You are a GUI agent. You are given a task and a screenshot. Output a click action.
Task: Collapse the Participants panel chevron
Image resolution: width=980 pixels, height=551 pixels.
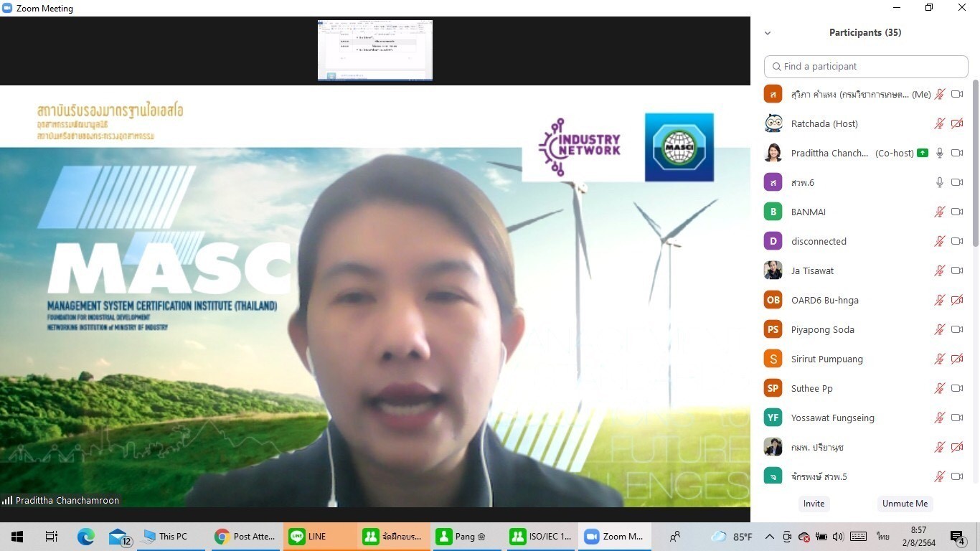pyautogui.click(x=768, y=33)
